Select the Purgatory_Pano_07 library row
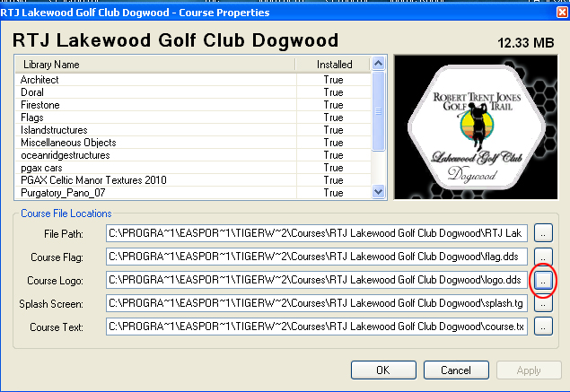The image size is (570, 392). click(193, 193)
